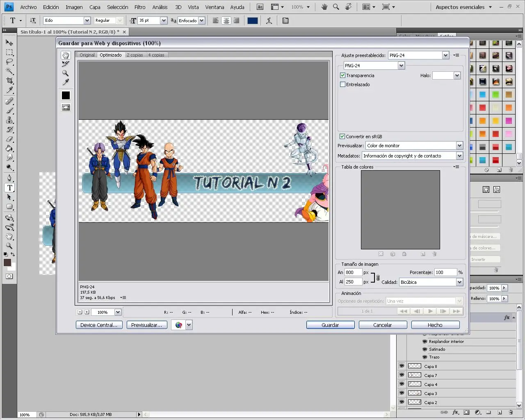Uncheck the Transparencia checkbox
The height and width of the screenshot is (420, 525).
pos(343,75)
